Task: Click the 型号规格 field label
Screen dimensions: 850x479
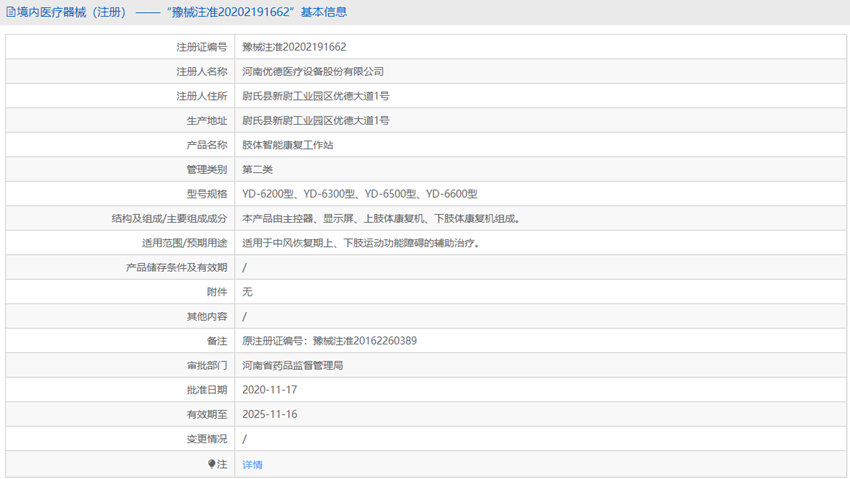Action: click(207, 194)
